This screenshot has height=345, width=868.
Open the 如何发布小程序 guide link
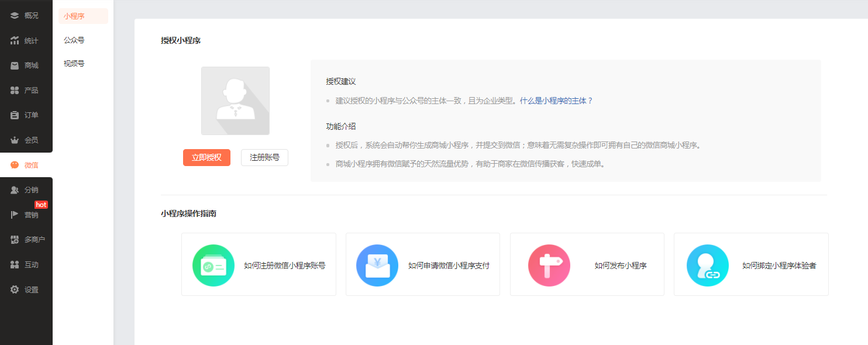pyautogui.click(x=621, y=265)
